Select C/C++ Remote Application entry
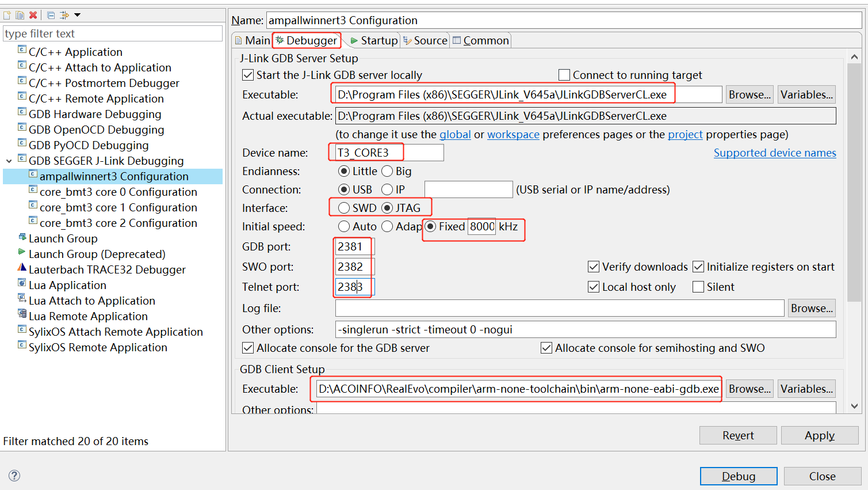Screen dimensions: 868x490 click(x=96, y=98)
